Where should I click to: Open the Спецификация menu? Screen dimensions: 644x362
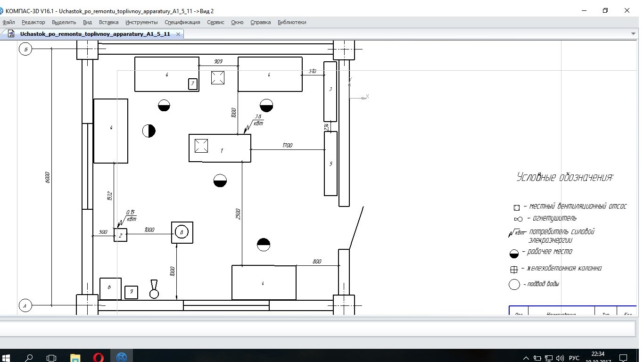click(x=182, y=22)
